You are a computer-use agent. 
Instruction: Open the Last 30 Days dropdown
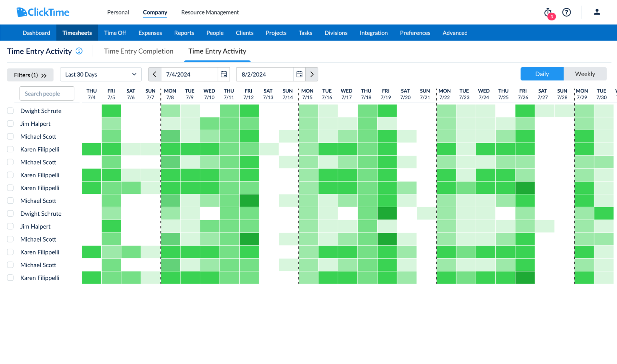coord(101,74)
